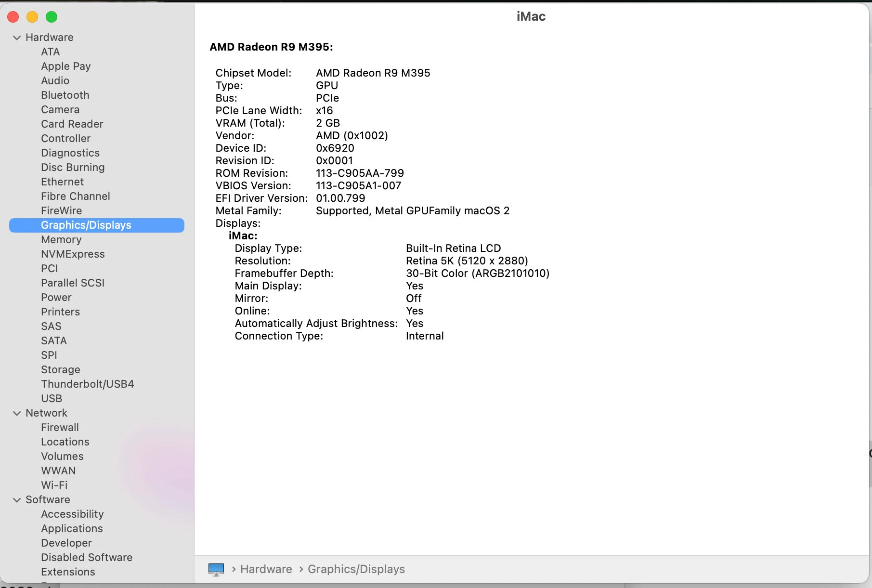
Task: Select Volumes under Network
Action: (62, 456)
